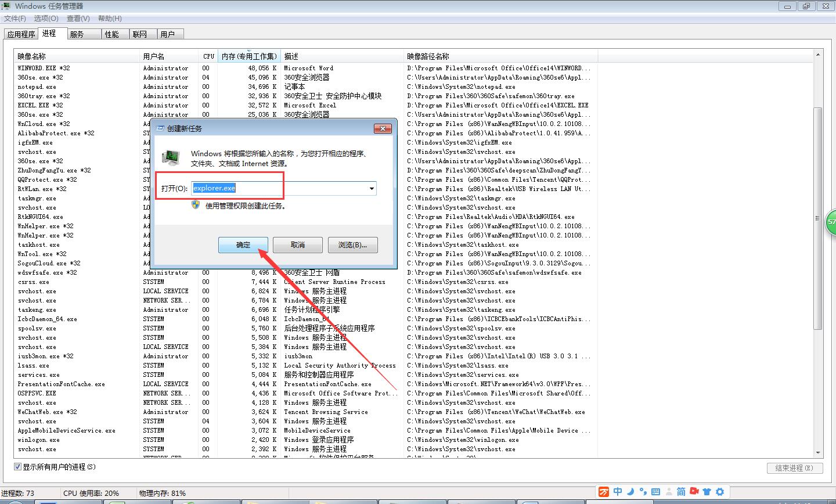This screenshot has width=836, height=504.
Task: Open the 查看(V) menu
Action: 78,19
